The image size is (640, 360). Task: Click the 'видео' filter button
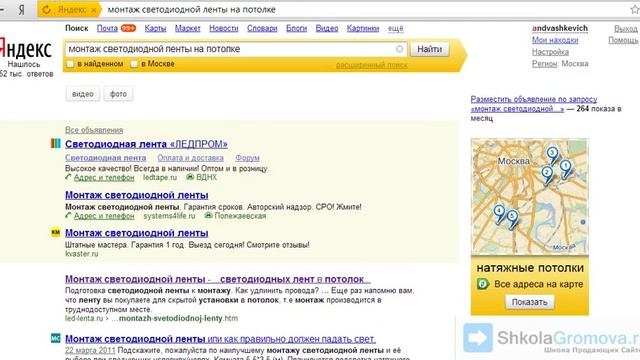pos(83,94)
